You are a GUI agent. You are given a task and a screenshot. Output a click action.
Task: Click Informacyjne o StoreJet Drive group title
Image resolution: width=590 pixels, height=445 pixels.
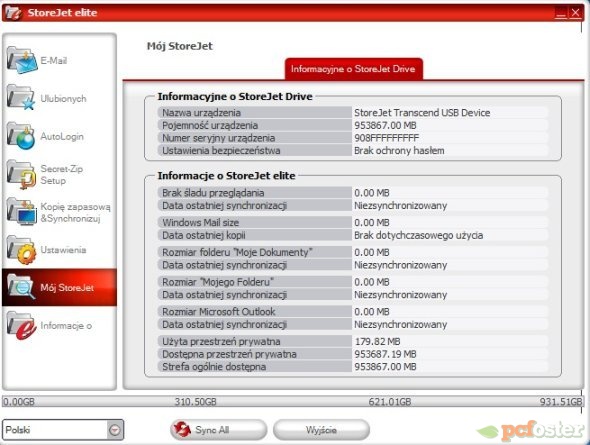[235, 97]
